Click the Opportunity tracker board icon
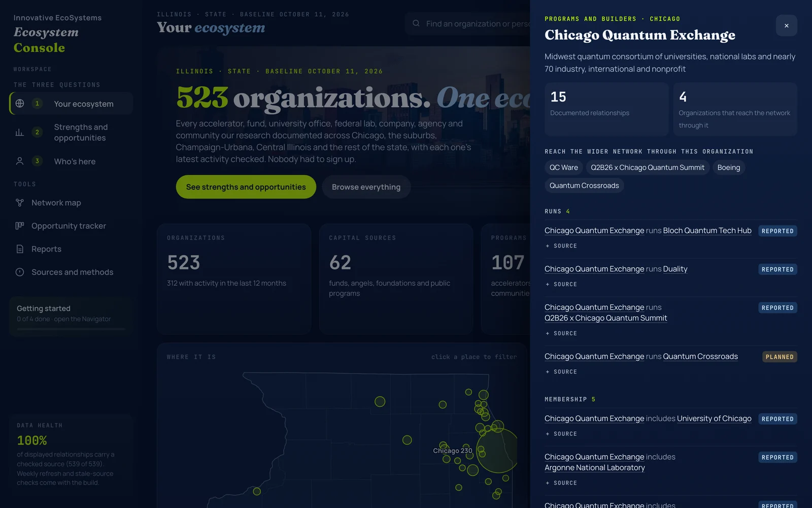This screenshot has height=508, width=812. [x=20, y=226]
